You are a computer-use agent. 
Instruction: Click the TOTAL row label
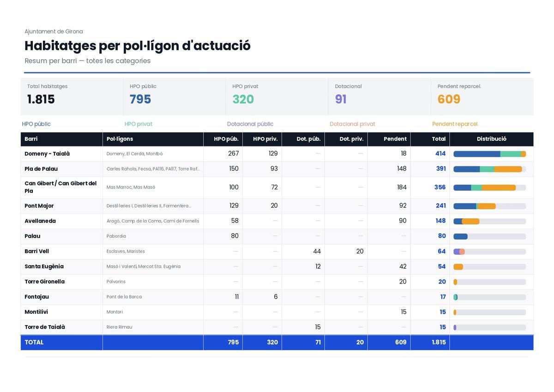click(34, 343)
